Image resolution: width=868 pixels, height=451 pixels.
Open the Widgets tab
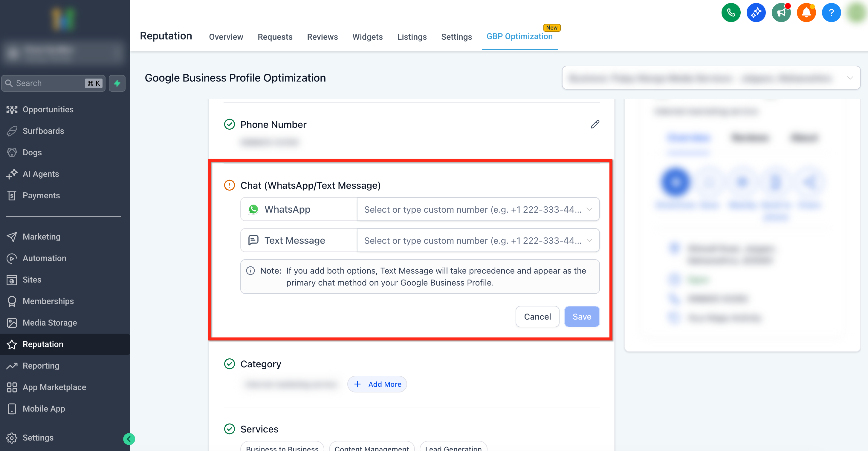(x=367, y=37)
